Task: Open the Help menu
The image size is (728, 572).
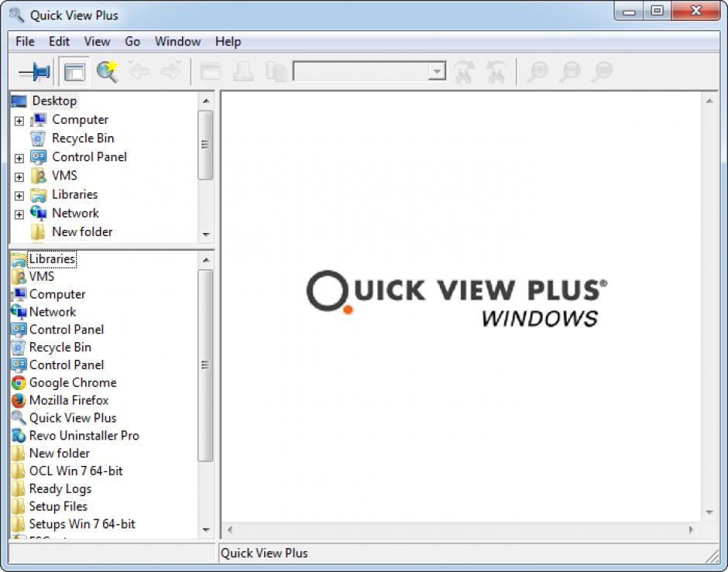Action: coord(228,42)
